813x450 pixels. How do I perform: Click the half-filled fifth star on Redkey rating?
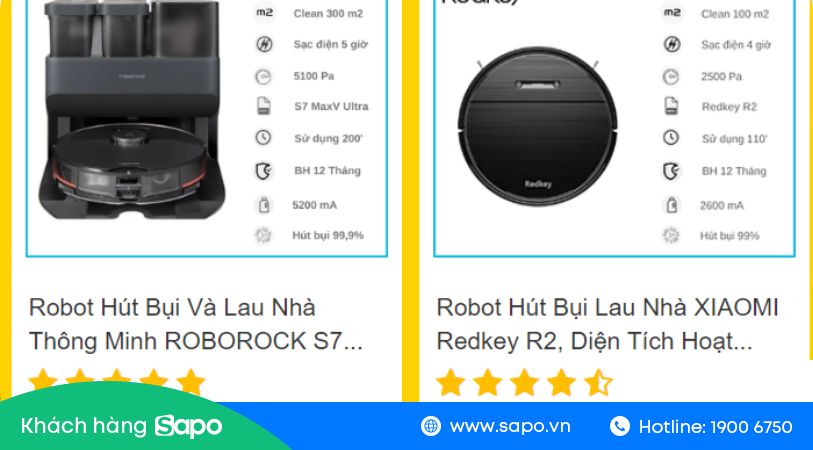coord(598,383)
